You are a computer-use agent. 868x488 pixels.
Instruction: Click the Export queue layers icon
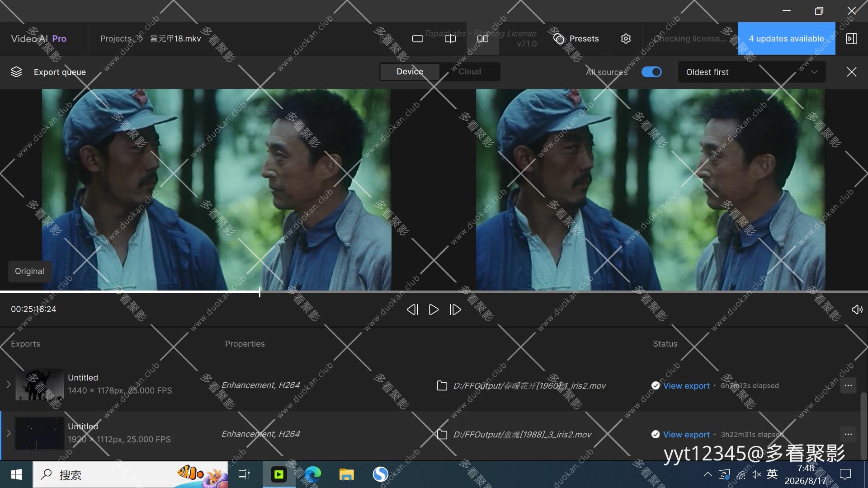pyautogui.click(x=16, y=72)
